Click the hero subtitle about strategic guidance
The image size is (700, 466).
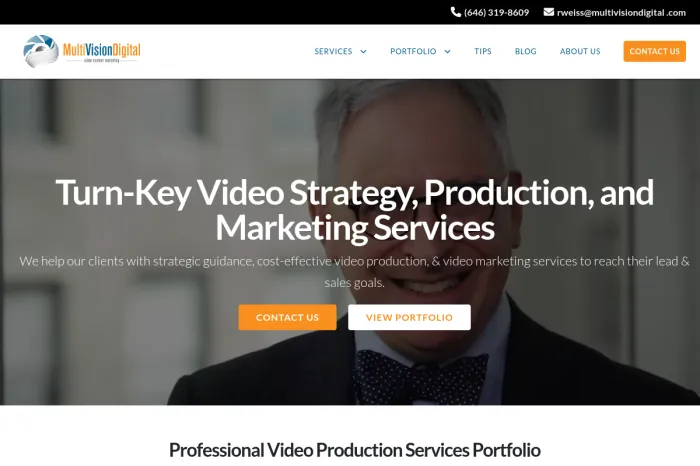tap(354, 271)
